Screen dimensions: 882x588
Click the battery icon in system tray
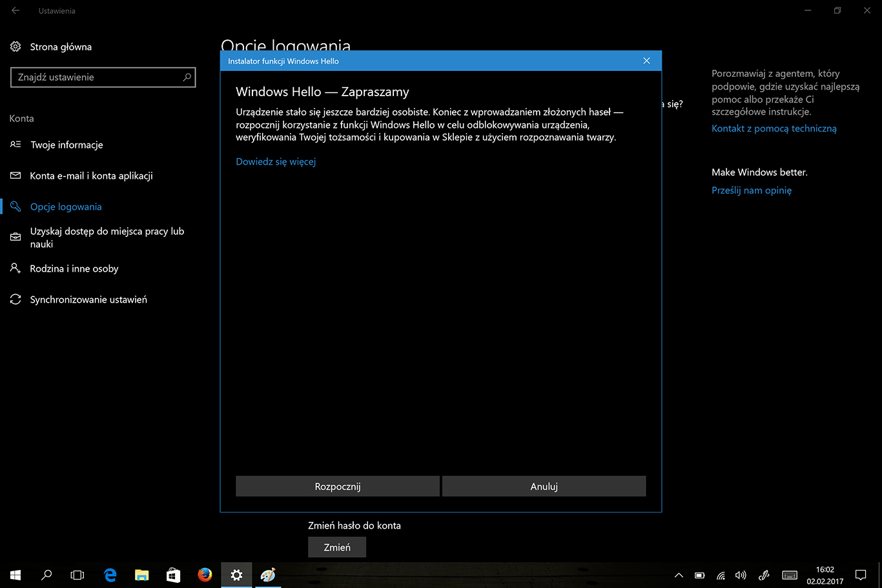(x=699, y=575)
